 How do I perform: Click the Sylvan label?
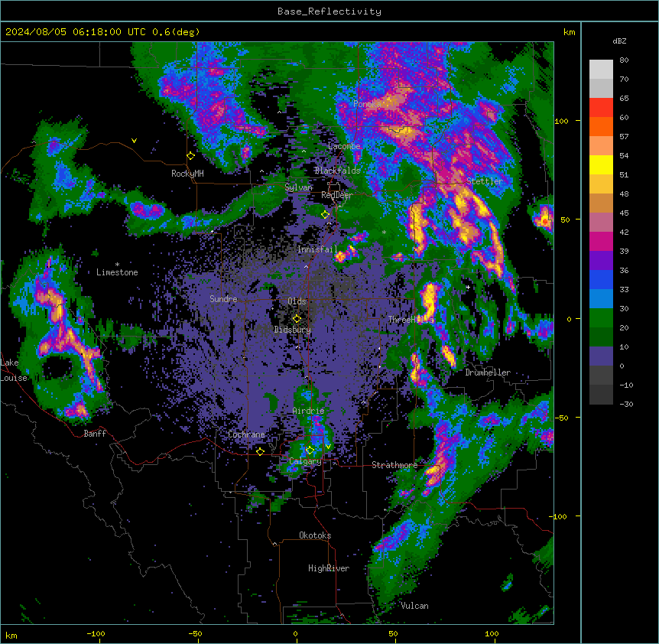tap(298, 187)
